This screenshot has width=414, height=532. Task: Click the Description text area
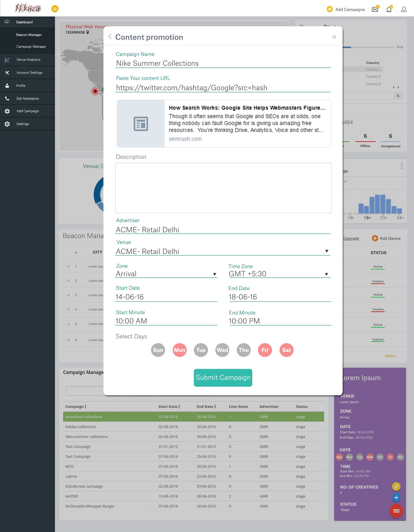[223, 188]
